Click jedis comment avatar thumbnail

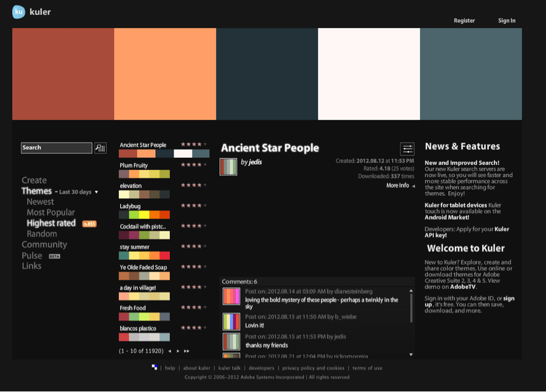(231, 342)
